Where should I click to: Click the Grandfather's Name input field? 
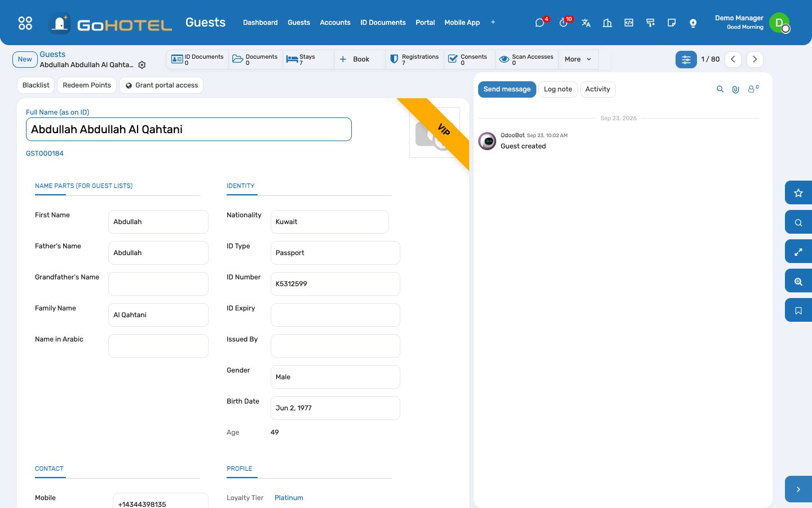158,284
